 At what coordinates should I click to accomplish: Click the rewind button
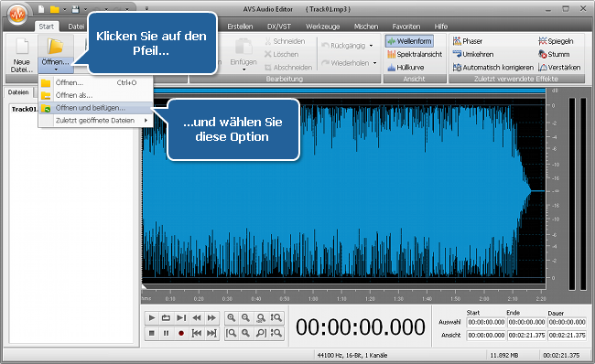point(197,317)
